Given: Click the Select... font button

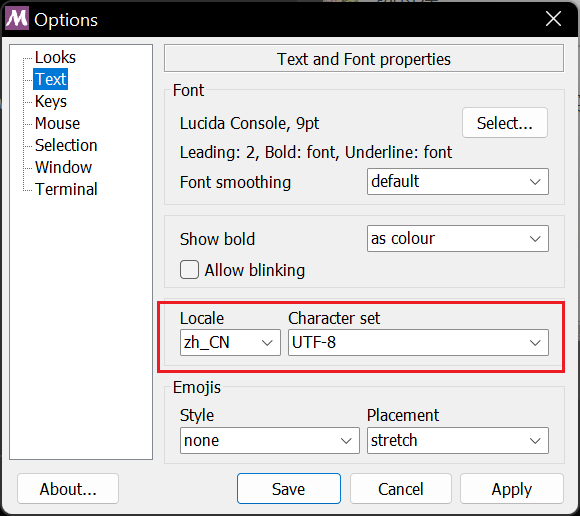Looking at the screenshot, I should point(505,123).
